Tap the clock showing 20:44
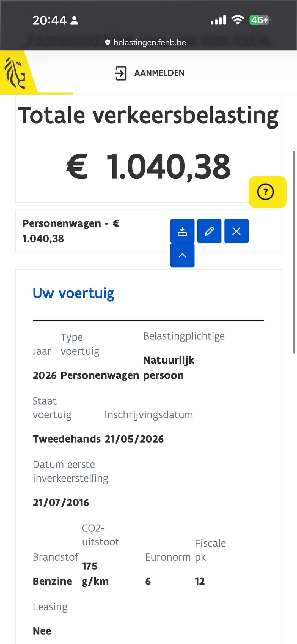 point(50,20)
